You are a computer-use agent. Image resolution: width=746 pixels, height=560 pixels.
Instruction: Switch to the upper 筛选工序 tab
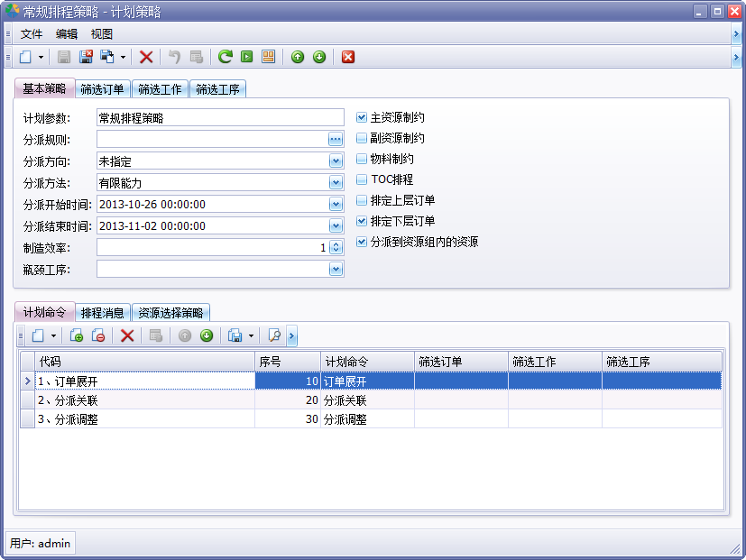click(x=217, y=89)
